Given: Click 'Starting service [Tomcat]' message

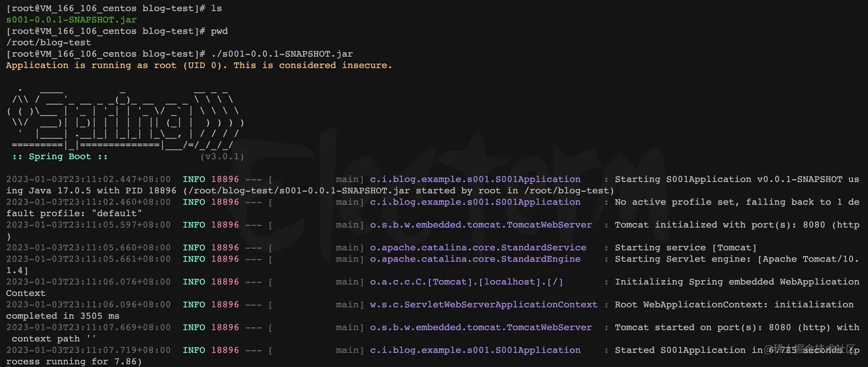Looking at the screenshot, I should point(686,248).
